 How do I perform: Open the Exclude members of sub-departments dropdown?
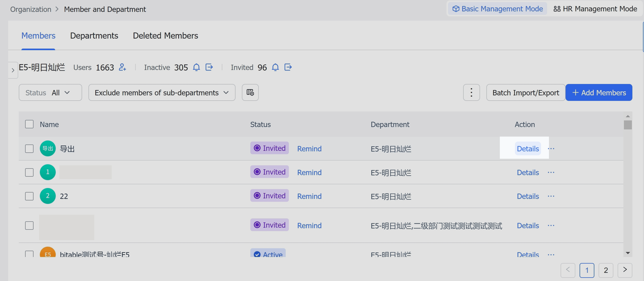click(162, 92)
